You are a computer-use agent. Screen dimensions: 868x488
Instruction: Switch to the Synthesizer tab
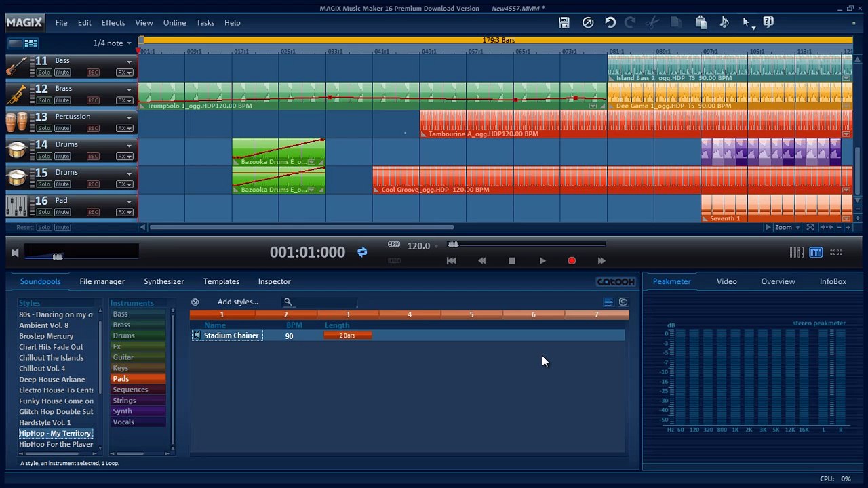click(x=163, y=281)
